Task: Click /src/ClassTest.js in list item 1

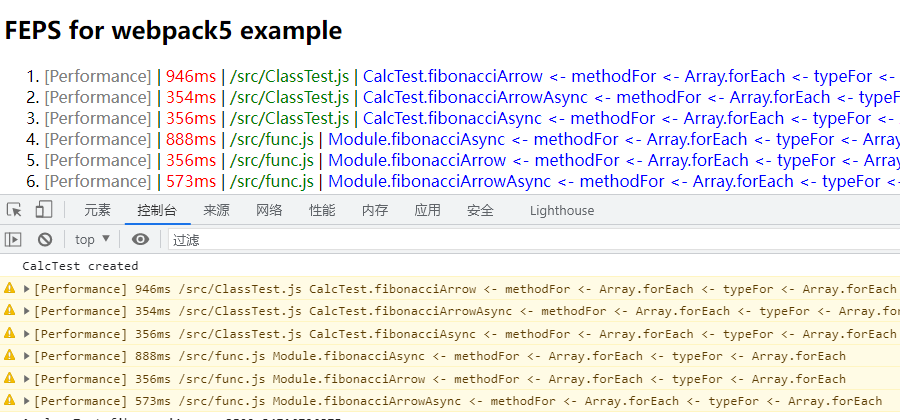Action: click(x=289, y=76)
